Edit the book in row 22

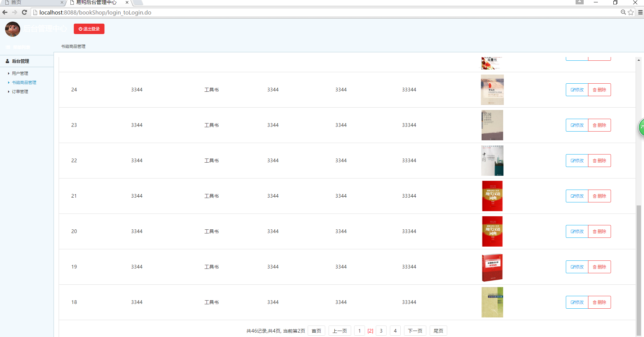577,161
